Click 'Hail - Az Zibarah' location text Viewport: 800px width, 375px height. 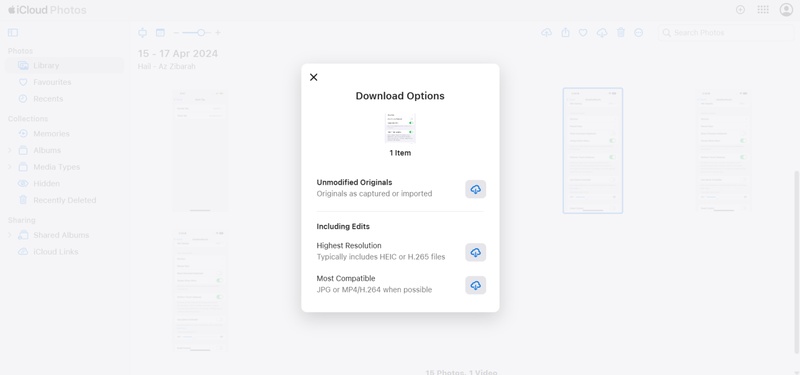coord(166,66)
